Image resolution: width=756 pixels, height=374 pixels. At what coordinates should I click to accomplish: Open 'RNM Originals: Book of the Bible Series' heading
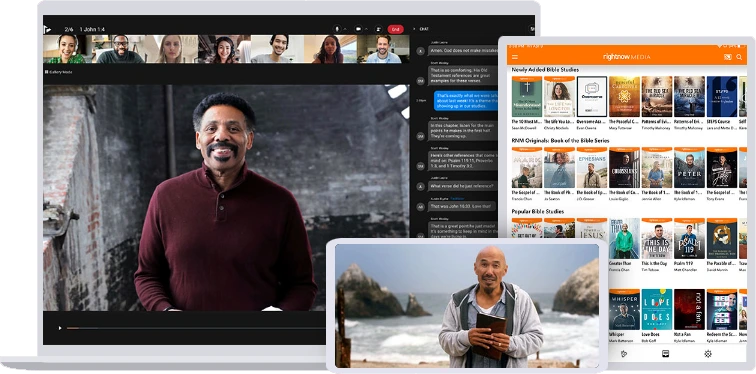(x=560, y=141)
